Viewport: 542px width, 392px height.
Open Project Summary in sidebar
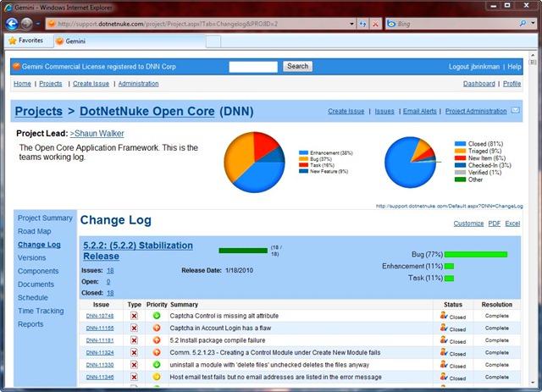[45, 218]
